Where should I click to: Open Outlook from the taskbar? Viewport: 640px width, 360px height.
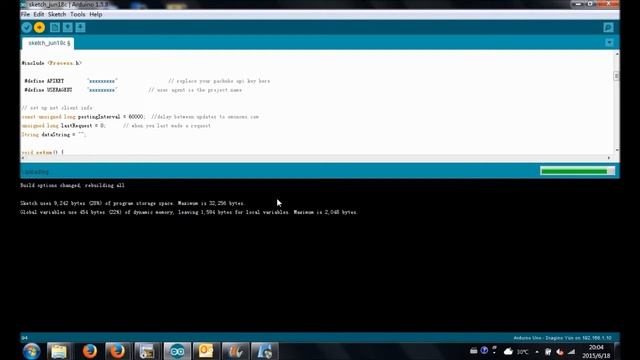[x=206, y=351]
